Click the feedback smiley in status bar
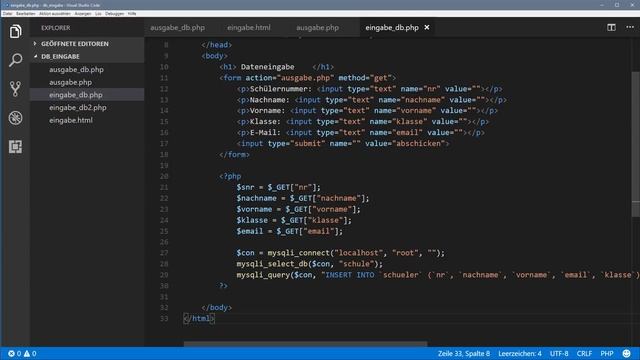 click(x=627, y=353)
